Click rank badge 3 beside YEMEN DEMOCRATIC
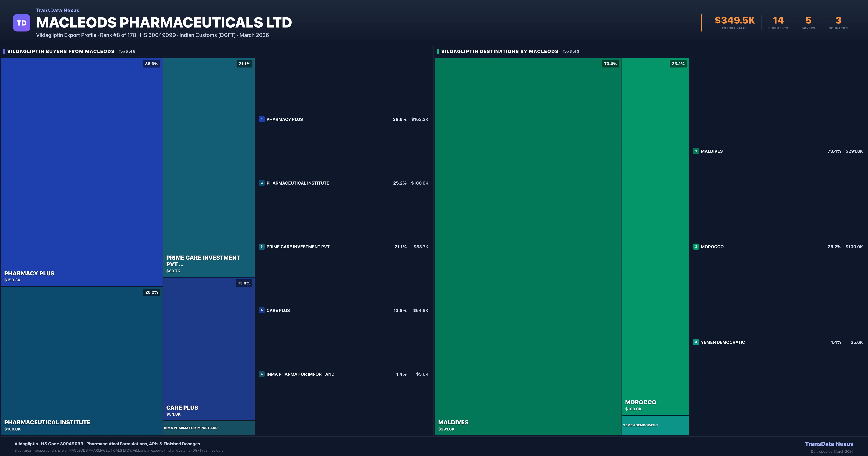This screenshot has height=456, width=868. (x=696, y=342)
